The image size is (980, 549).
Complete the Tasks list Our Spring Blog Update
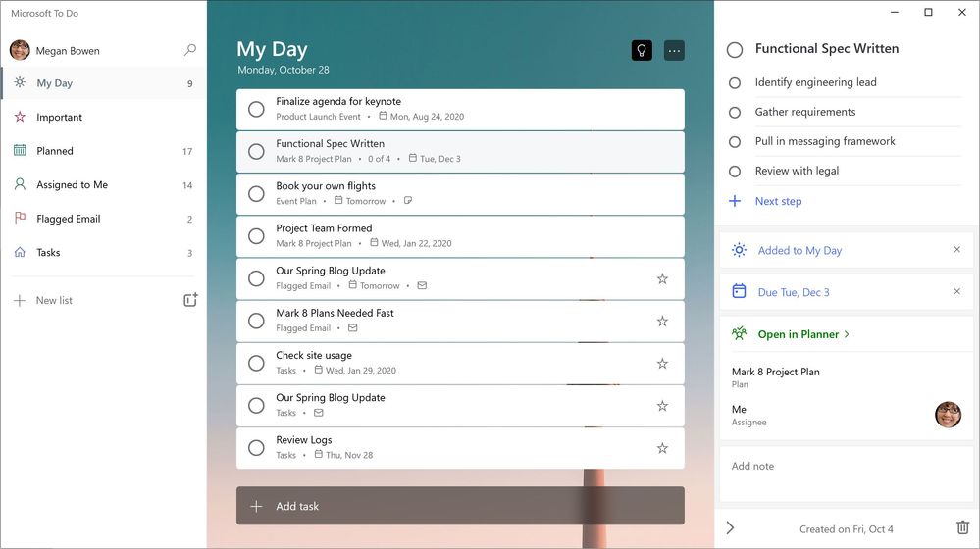pyautogui.click(x=256, y=405)
